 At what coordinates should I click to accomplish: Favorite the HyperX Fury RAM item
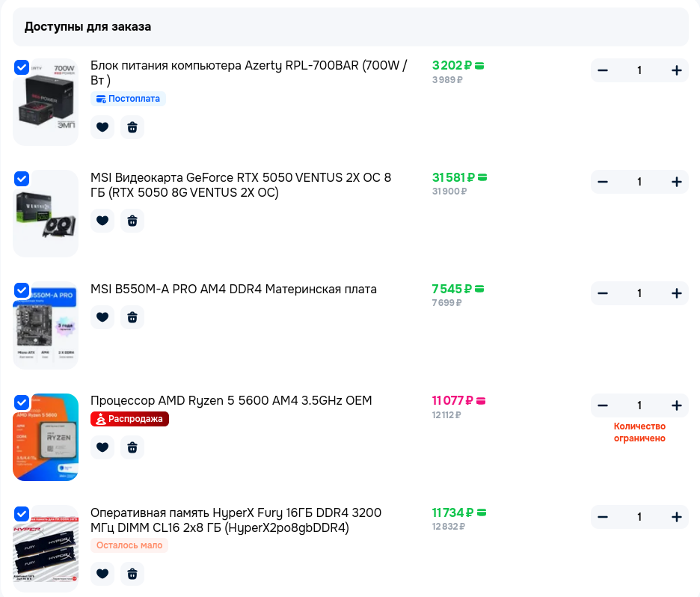click(x=102, y=574)
